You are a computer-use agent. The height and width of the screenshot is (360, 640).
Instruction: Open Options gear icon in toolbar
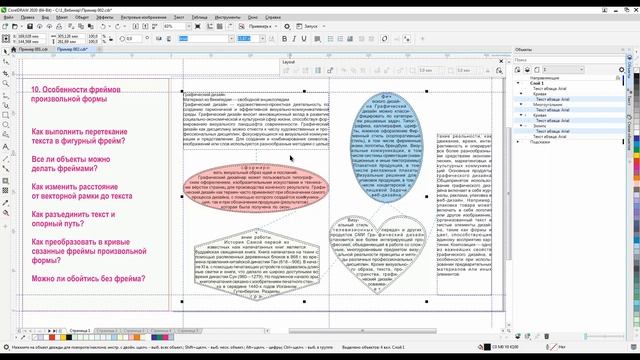[287, 26]
